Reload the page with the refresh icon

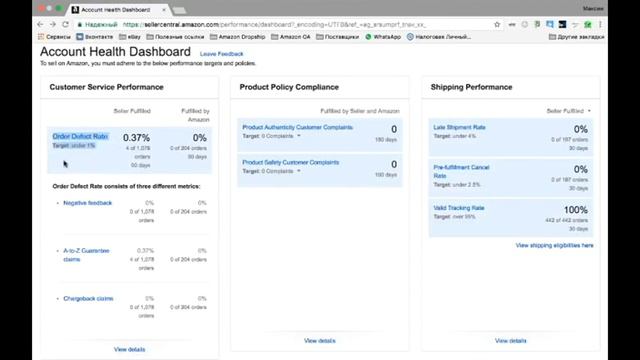pos(66,24)
